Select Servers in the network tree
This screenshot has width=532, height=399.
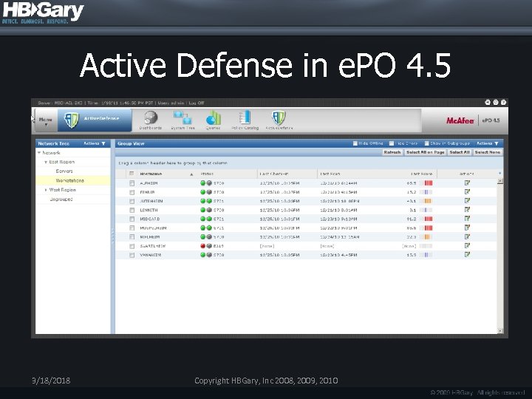click(x=64, y=171)
